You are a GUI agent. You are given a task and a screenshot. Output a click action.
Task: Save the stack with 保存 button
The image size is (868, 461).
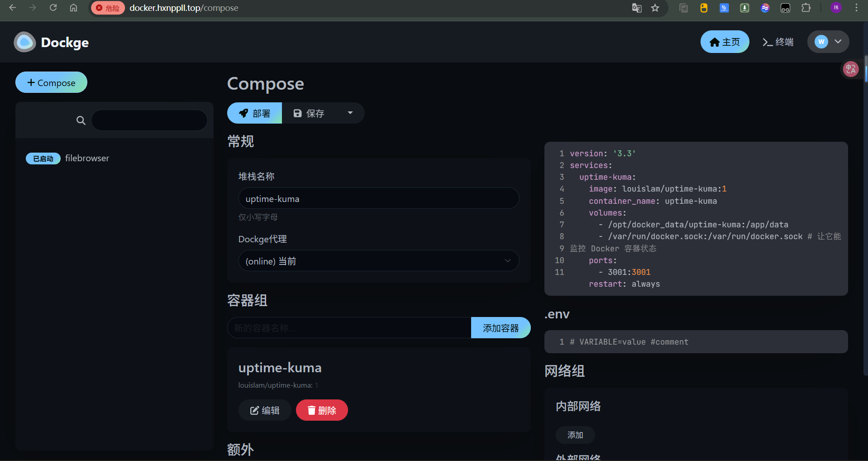tap(309, 113)
